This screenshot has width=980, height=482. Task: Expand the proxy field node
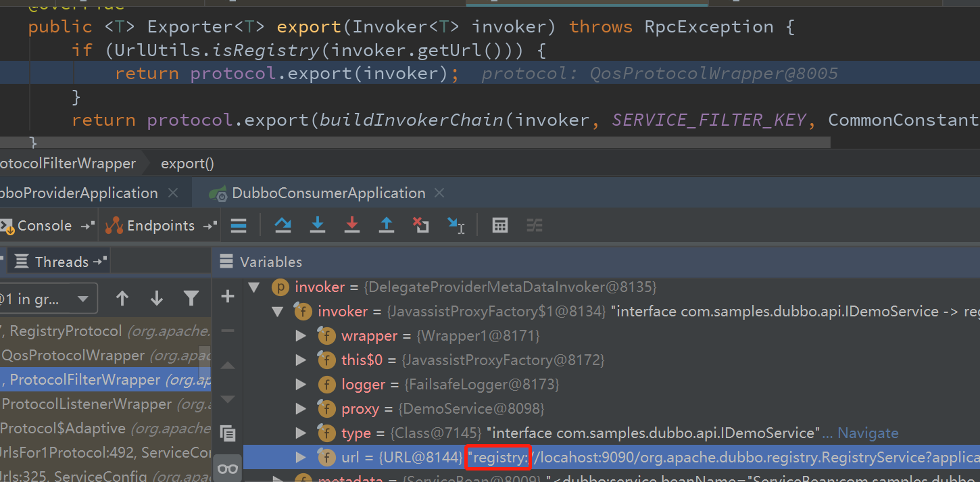301,409
